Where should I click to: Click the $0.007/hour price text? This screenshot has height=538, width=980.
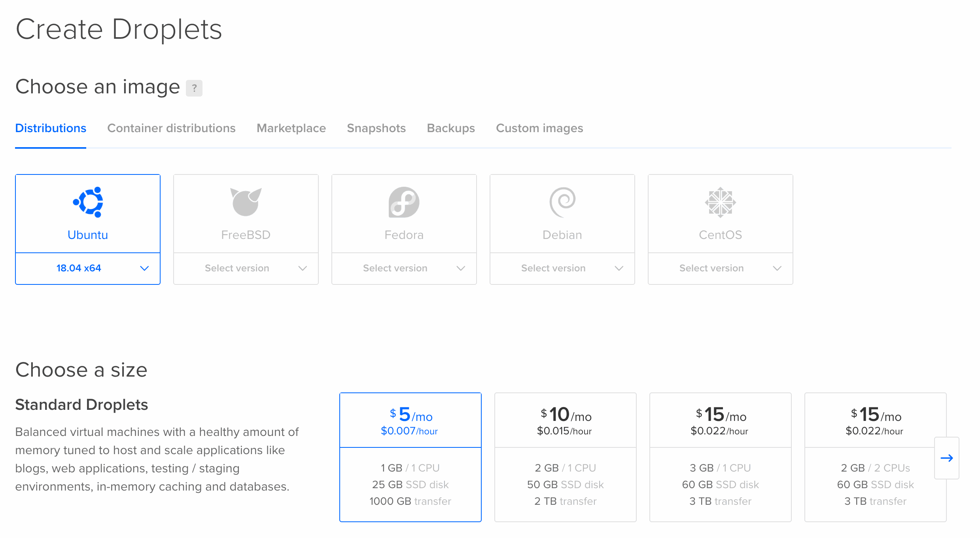[x=409, y=431]
